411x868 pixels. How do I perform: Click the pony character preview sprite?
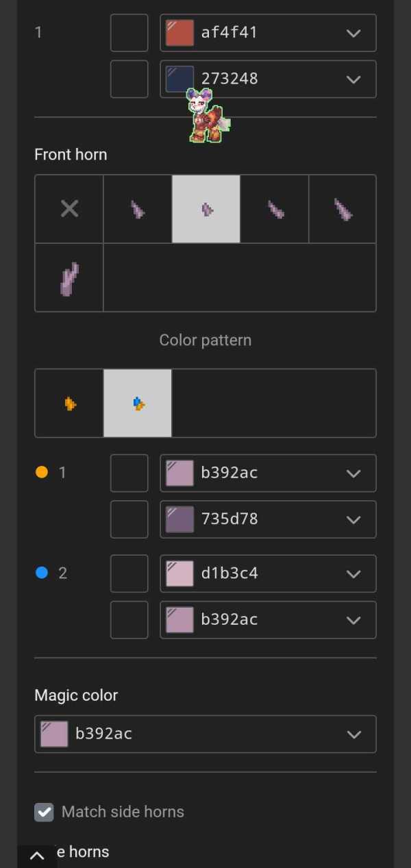[x=207, y=116]
